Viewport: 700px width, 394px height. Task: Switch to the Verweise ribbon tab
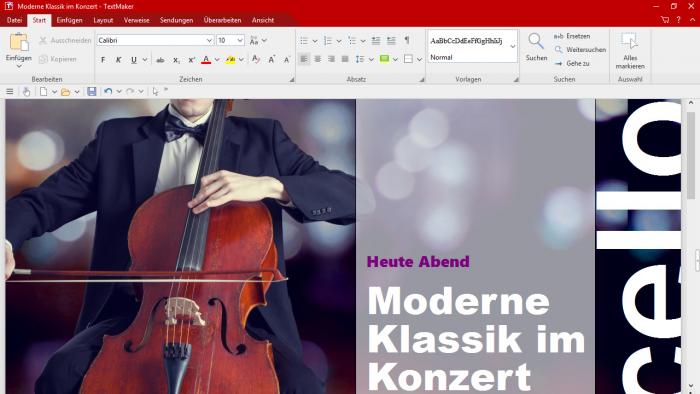(137, 20)
